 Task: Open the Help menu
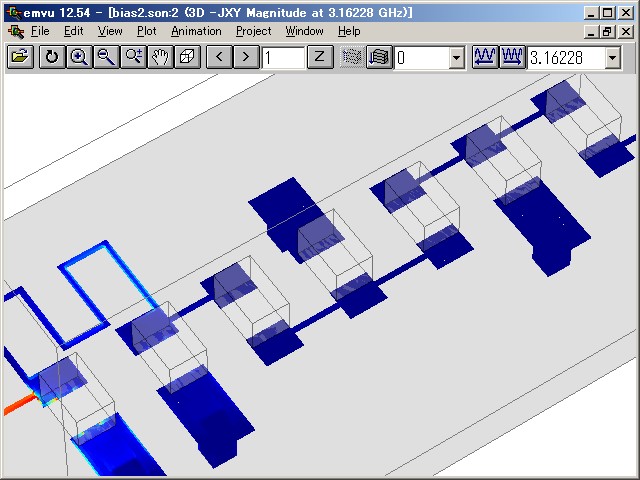coord(349,31)
